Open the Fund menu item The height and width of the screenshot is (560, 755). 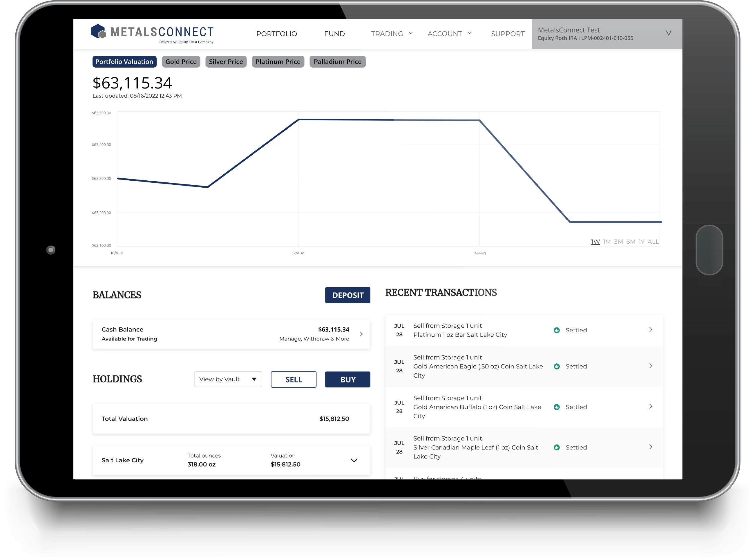click(x=334, y=34)
